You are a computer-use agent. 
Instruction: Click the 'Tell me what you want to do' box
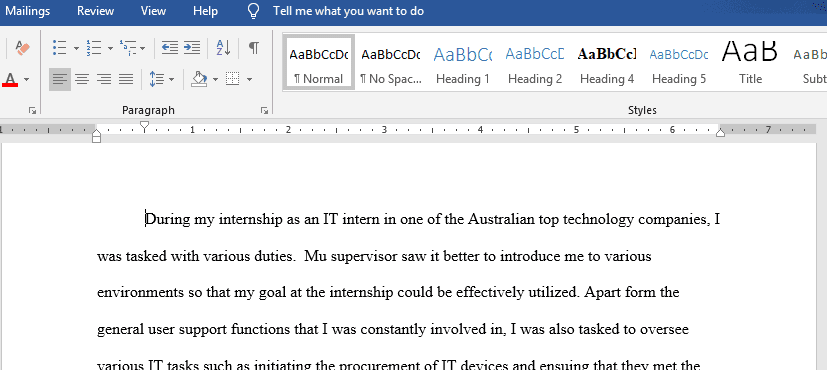(x=348, y=11)
